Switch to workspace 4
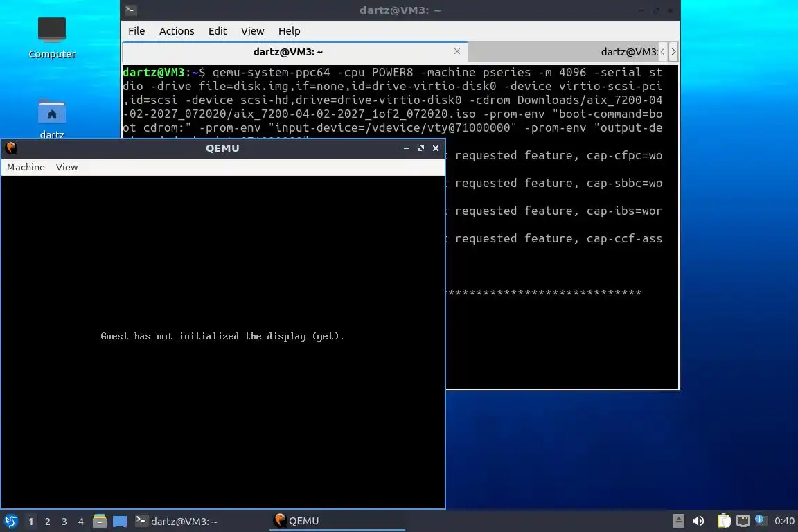Screen dimensions: 798x532 [x=81, y=522]
